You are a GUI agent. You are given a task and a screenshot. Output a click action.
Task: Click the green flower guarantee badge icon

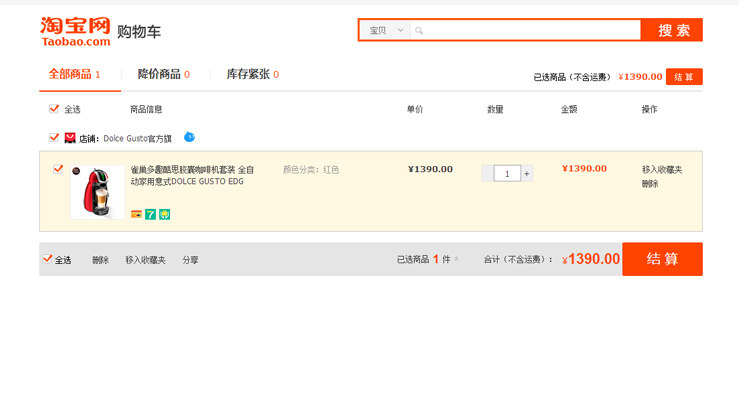pyautogui.click(x=165, y=214)
